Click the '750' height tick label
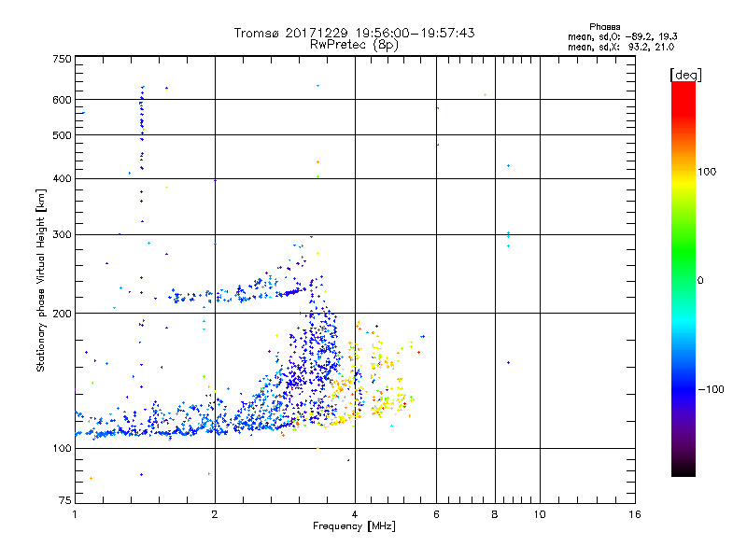The width and height of the screenshot is (747, 560). (x=62, y=59)
